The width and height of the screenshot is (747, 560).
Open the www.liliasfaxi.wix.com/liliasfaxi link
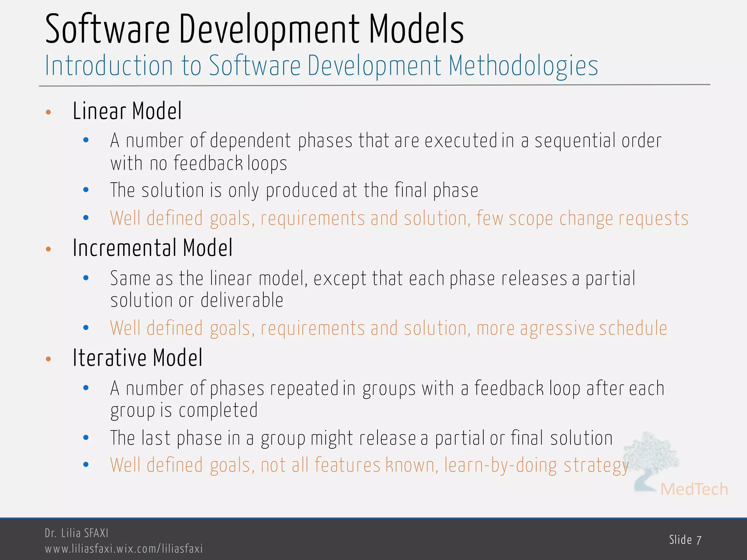(x=124, y=548)
